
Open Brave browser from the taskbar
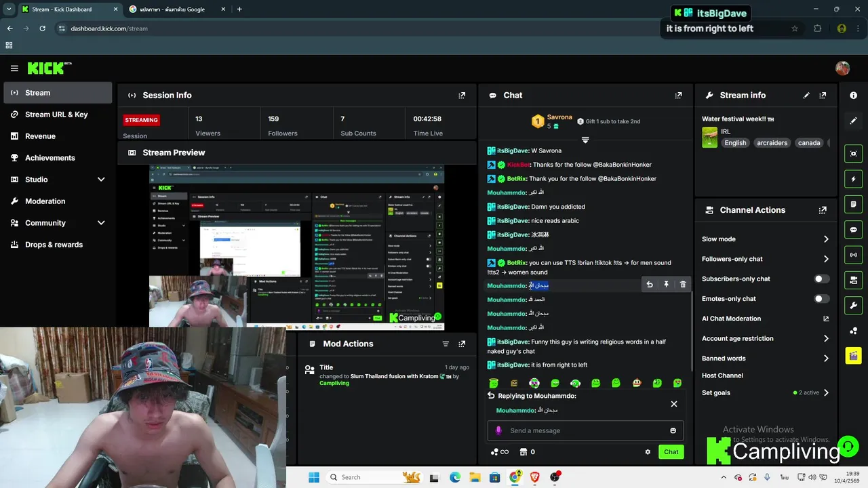535,477
